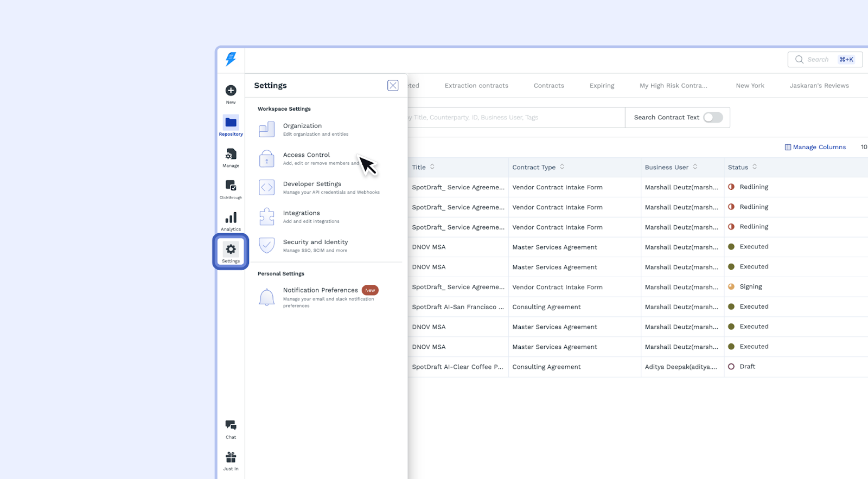Switch to the Expiring tab

[602, 86]
